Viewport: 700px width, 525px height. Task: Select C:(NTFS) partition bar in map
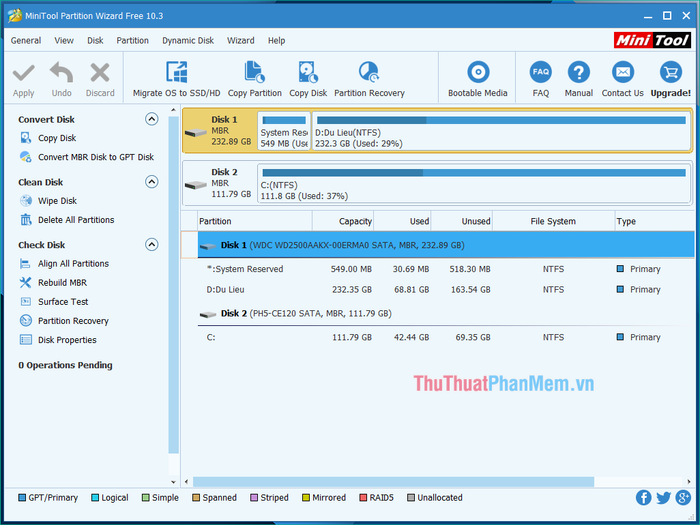474,183
